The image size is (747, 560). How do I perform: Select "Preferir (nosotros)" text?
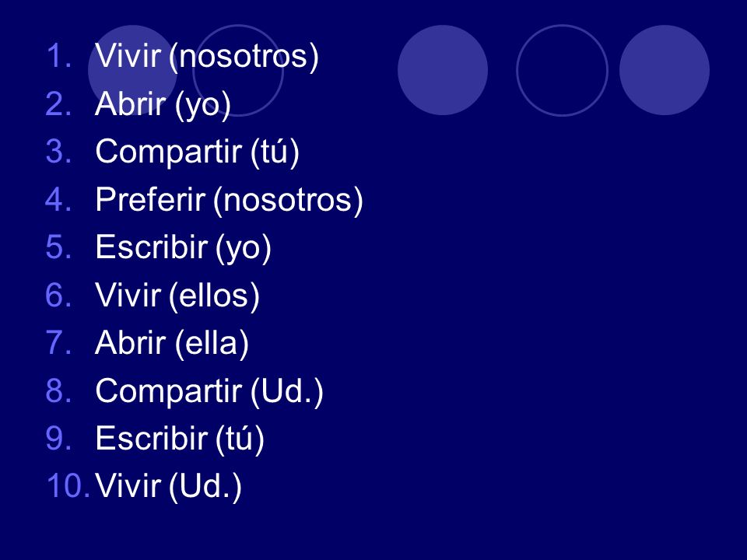(x=229, y=200)
